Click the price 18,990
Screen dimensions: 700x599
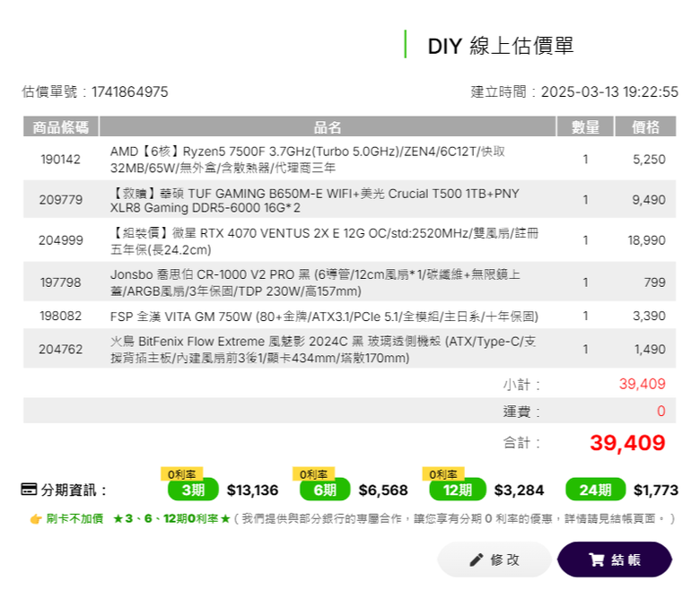(646, 240)
